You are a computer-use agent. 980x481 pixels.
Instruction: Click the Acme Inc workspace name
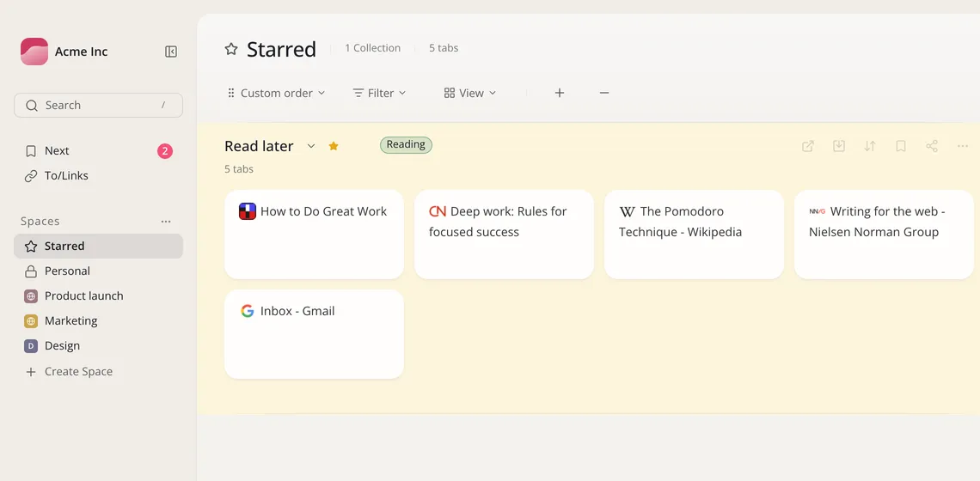coord(82,52)
